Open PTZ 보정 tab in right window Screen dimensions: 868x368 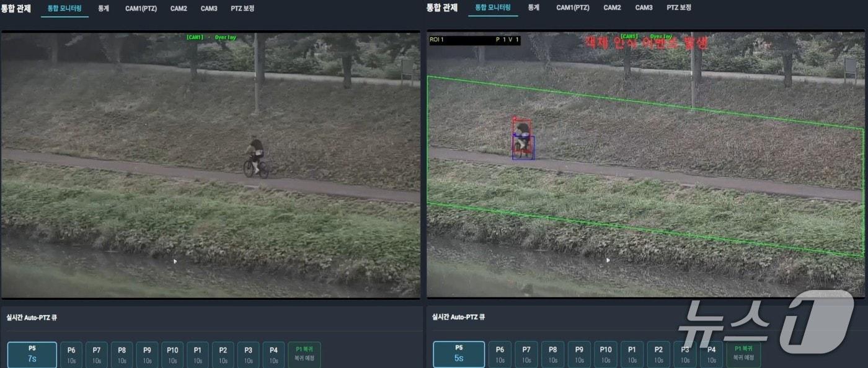(x=679, y=7)
